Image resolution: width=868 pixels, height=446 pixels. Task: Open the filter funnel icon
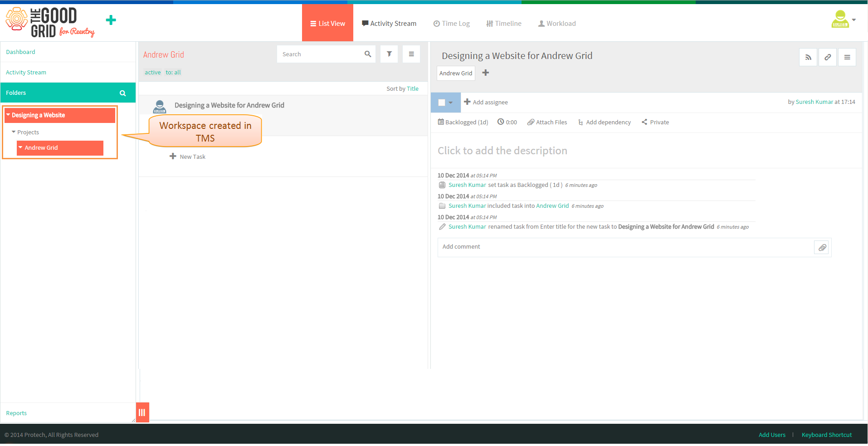point(389,54)
